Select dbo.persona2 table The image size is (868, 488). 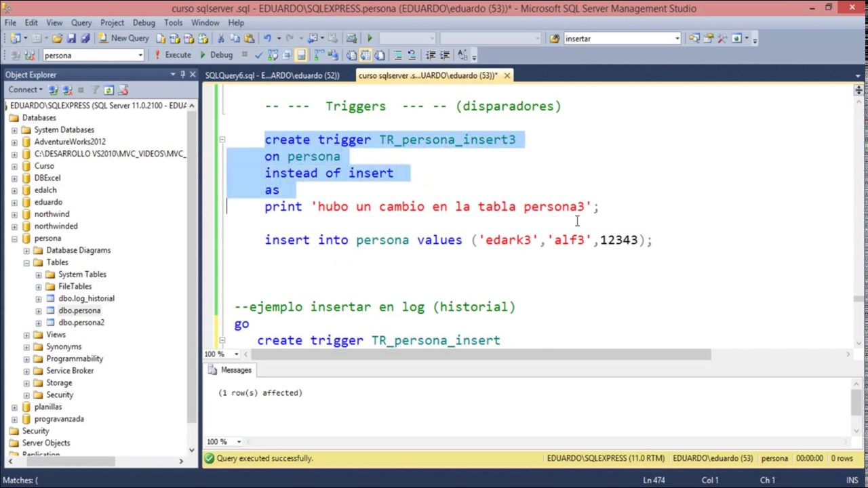click(81, 323)
